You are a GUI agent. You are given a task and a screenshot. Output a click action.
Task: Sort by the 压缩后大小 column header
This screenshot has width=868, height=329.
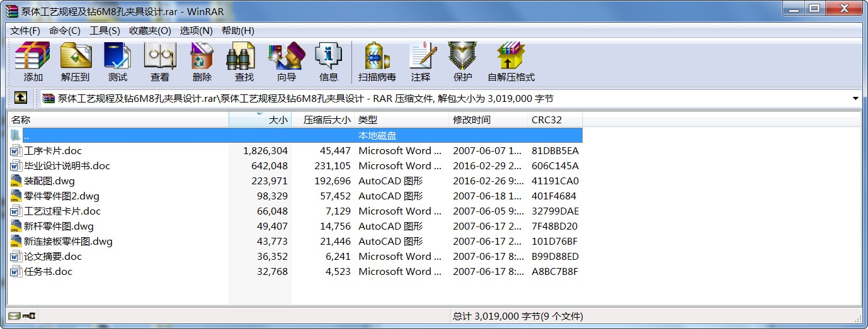[x=323, y=120]
